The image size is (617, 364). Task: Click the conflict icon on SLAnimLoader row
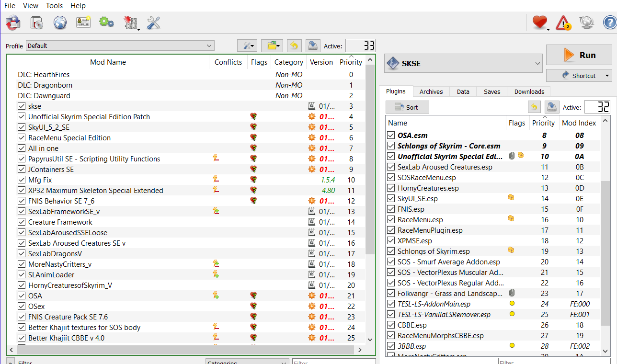(216, 274)
